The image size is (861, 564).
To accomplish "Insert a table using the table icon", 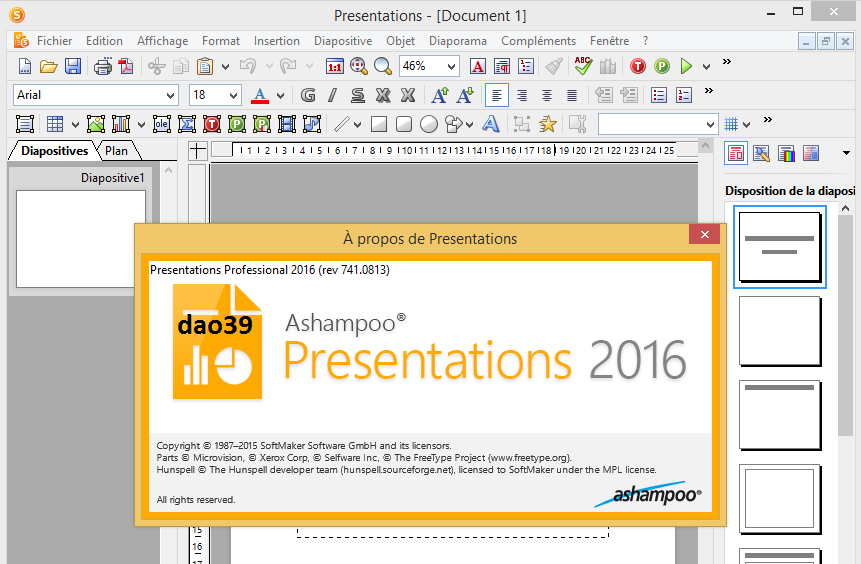I will click(x=54, y=124).
